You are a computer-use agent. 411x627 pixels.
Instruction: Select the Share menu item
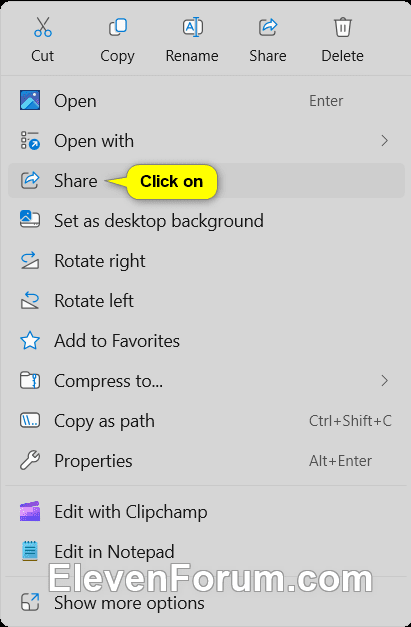(x=206, y=180)
